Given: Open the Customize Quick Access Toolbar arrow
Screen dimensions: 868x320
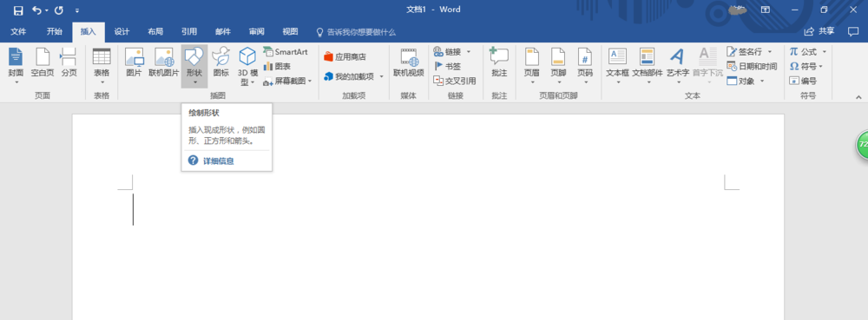Looking at the screenshot, I should point(77,10).
